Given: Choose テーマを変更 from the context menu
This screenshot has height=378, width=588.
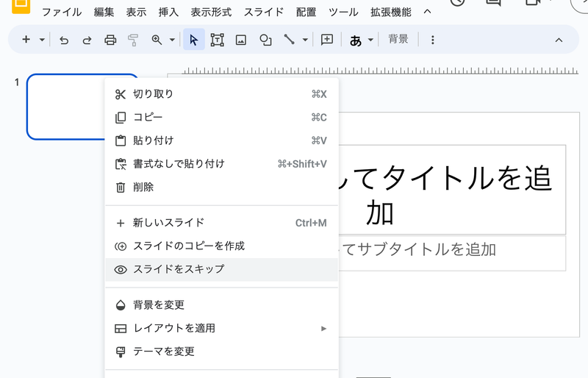Looking at the screenshot, I should pyautogui.click(x=222, y=352).
